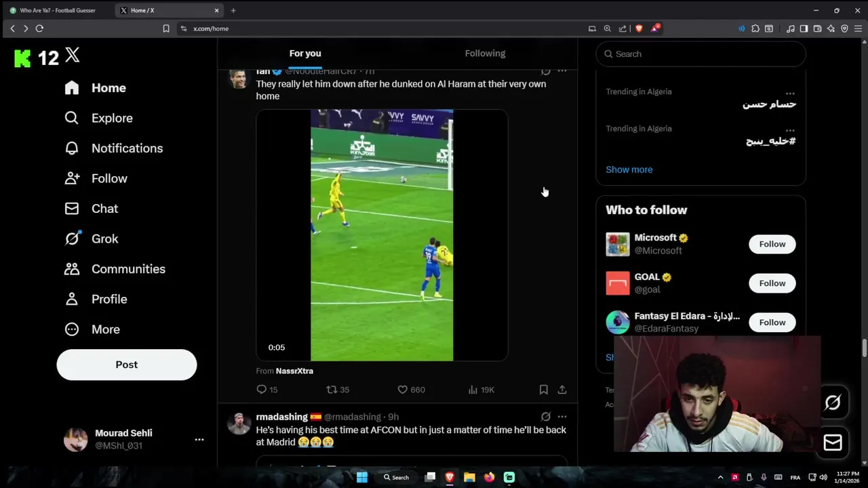Open the NassrXtra source link

[294, 371]
